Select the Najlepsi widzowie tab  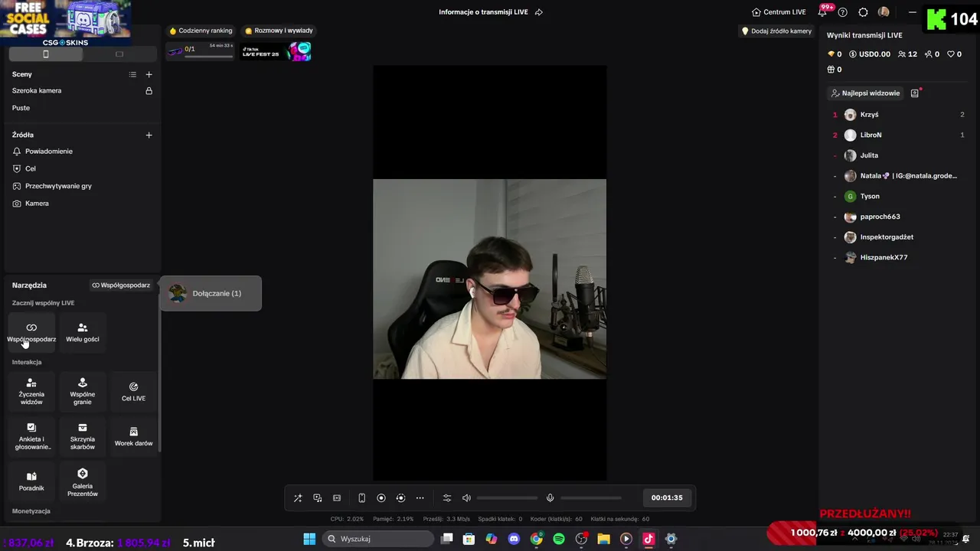click(x=865, y=93)
